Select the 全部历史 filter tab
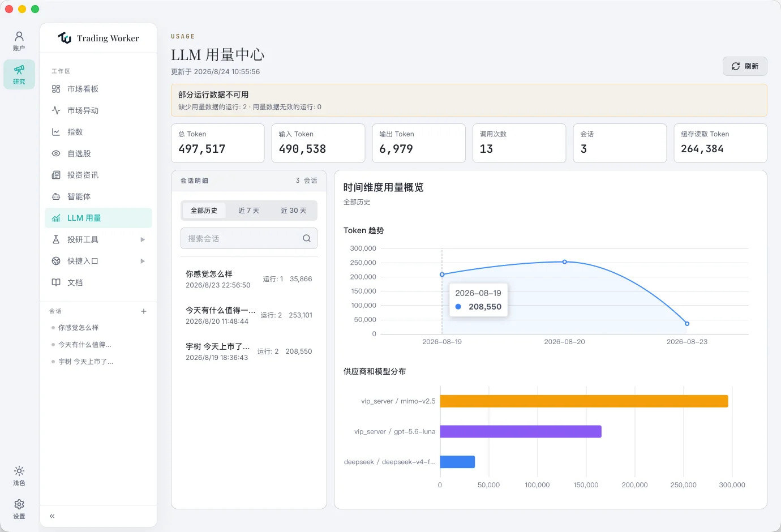Screen dimensions: 781x532 (204, 211)
